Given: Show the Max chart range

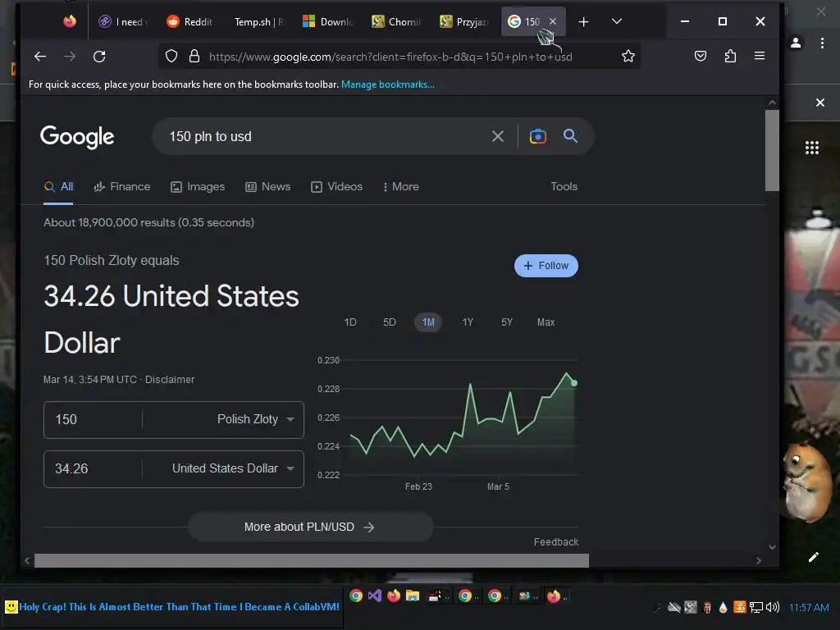Looking at the screenshot, I should pos(546,322).
